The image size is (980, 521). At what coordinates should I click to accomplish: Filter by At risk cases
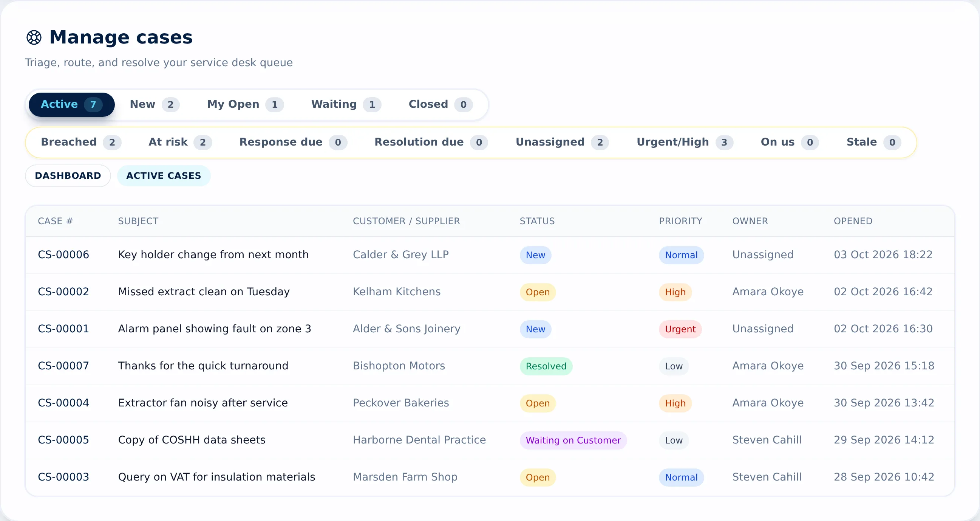(x=180, y=142)
